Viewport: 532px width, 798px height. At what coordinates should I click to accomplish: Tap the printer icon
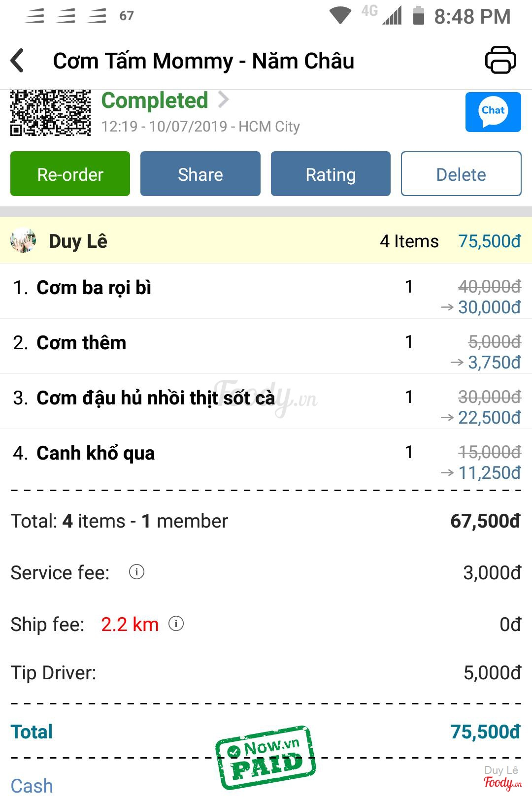tap(500, 60)
